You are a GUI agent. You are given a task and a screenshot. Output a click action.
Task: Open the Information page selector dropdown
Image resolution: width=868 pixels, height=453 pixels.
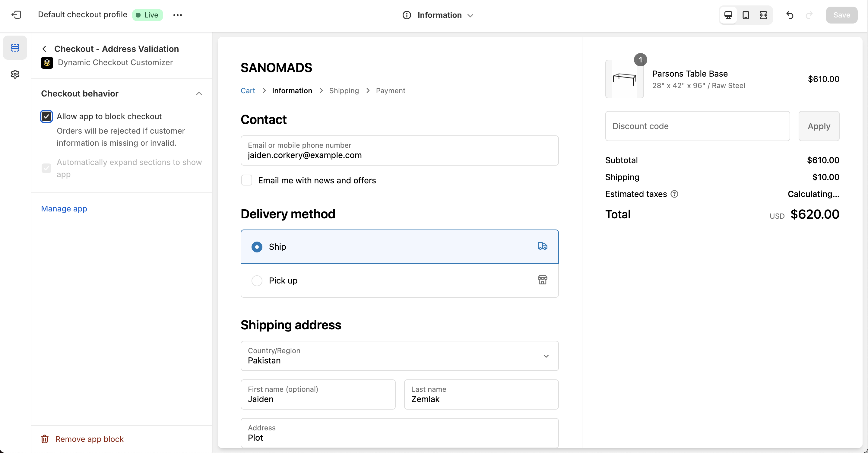point(438,15)
